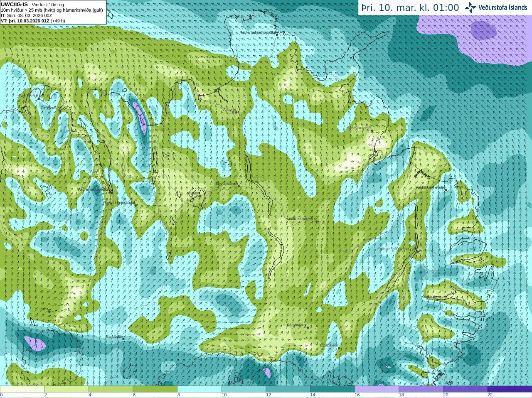
Task: Click the 10m hviður > 25 m/s description line
Action: coord(52,10)
